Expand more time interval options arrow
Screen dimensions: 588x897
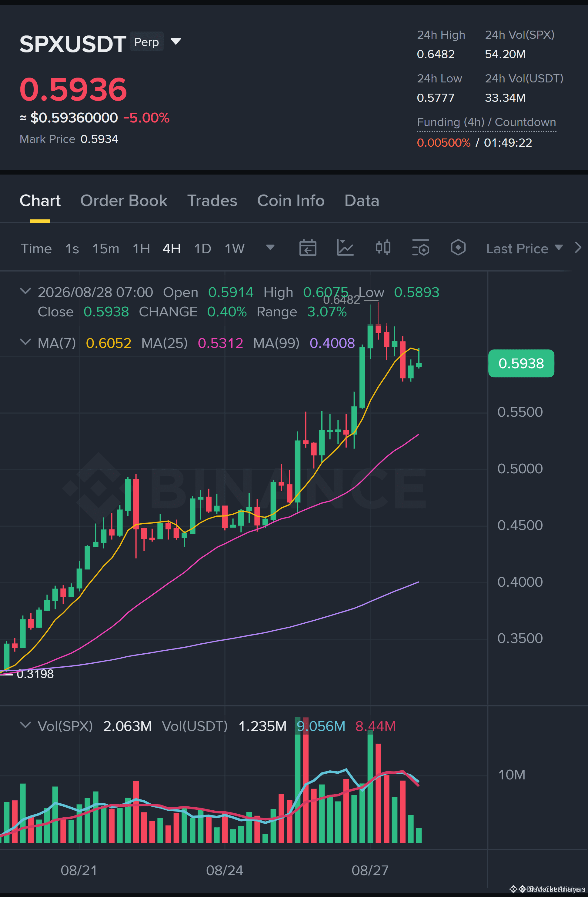[270, 247]
